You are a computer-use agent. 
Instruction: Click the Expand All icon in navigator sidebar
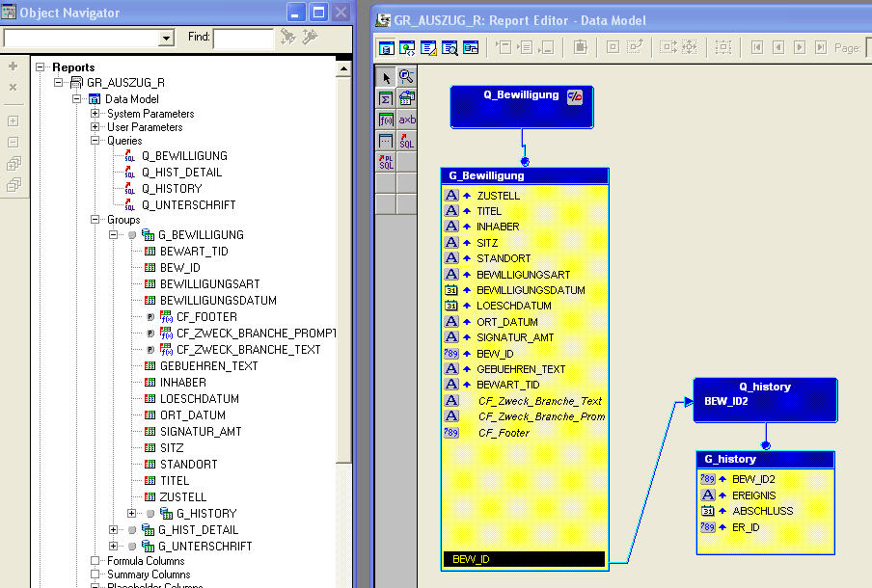(x=14, y=164)
